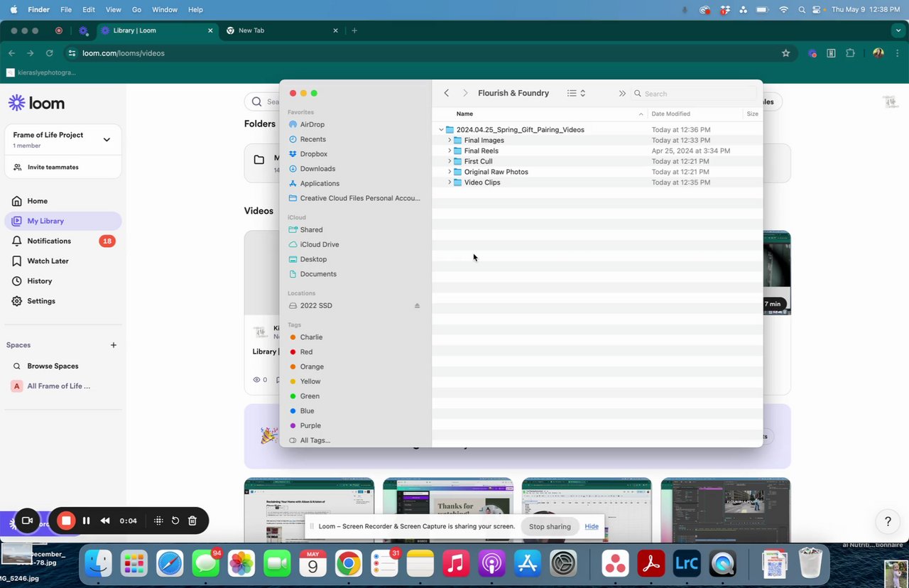Pause the Loom recording

point(86,521)
